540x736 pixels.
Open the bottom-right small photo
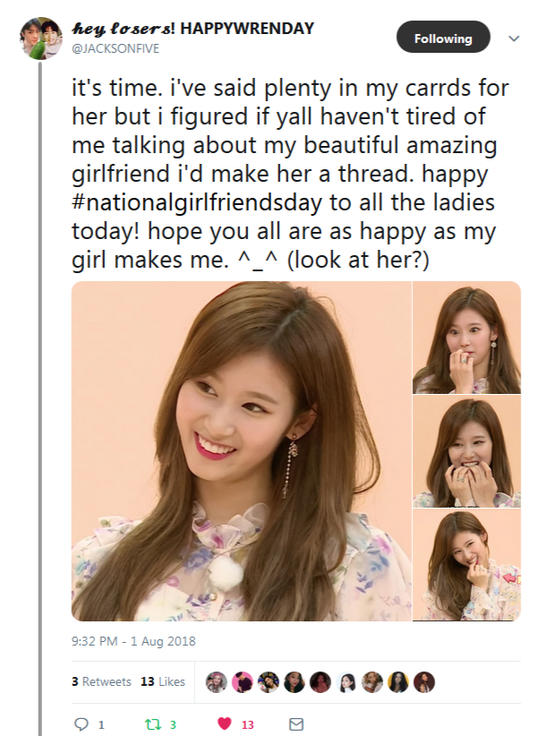pos(467,565)
